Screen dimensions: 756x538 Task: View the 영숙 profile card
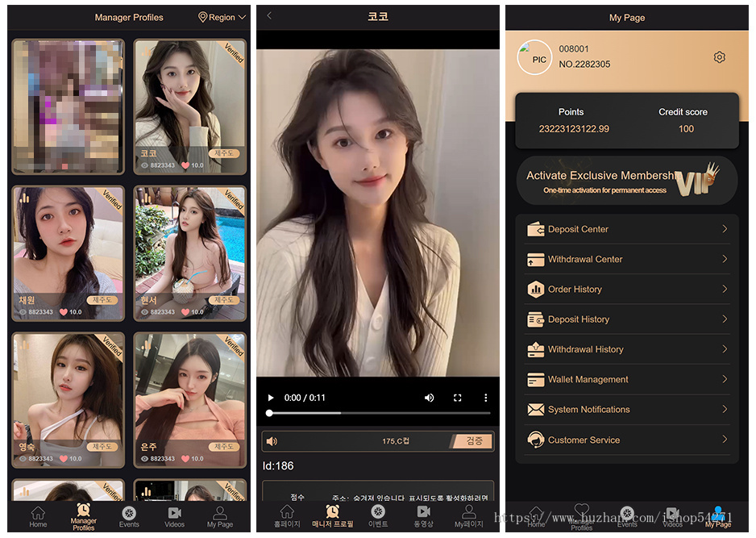point(68,400)
